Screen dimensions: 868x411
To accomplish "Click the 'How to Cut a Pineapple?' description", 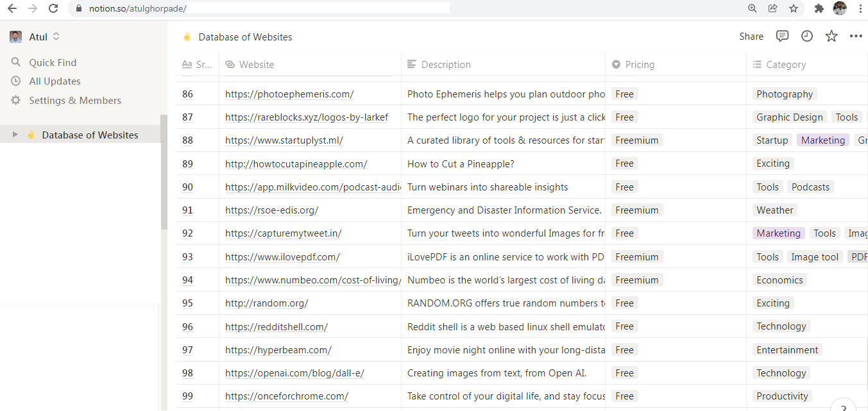I will pos(461,164).
